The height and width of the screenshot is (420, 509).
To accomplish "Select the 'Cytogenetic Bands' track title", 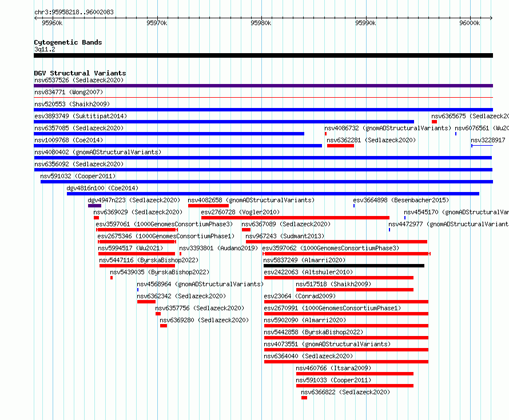I will click(68, 42).
